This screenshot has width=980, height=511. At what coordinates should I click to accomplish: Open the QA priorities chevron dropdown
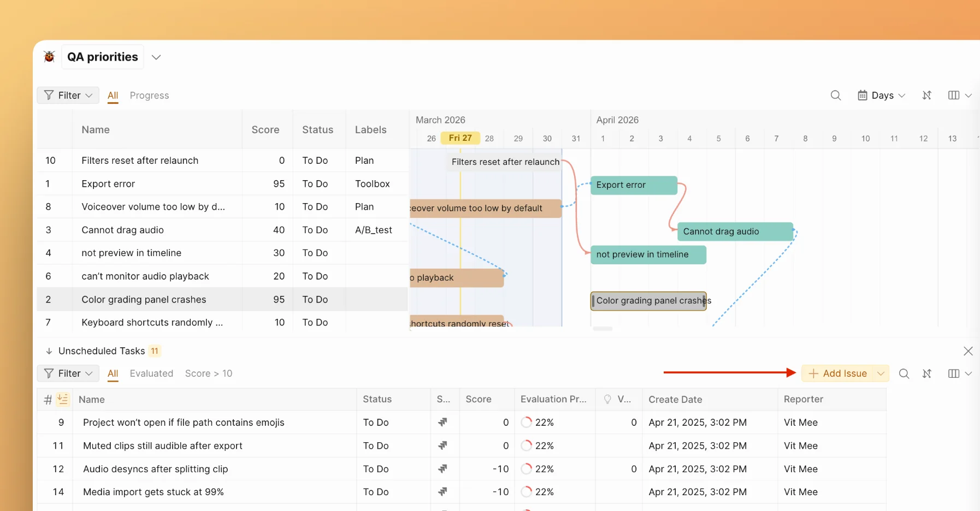pos(156,57)
